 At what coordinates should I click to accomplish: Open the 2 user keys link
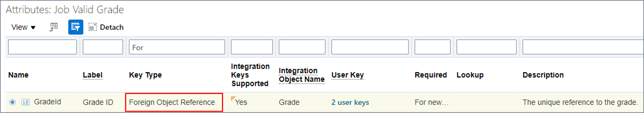(x=350, y=102)
